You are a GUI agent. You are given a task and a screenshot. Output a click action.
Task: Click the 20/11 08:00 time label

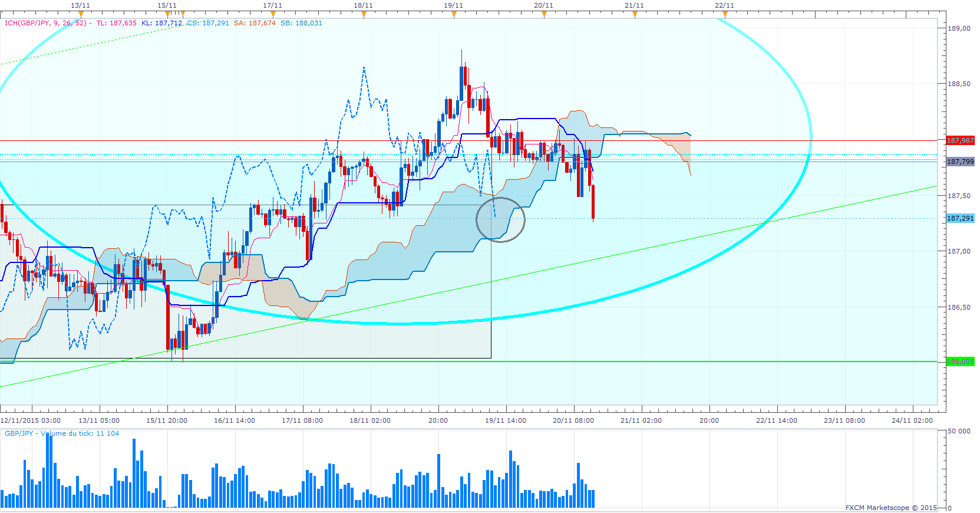573,420
